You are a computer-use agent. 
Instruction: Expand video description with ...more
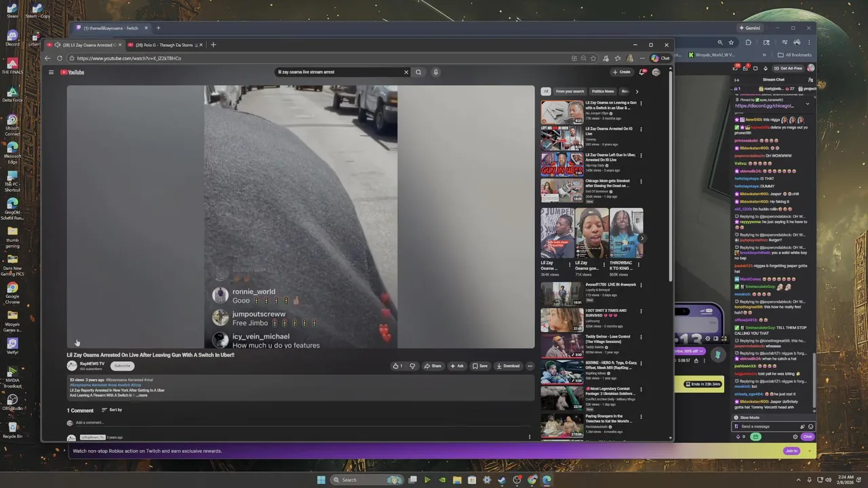[x=142, y=395]
